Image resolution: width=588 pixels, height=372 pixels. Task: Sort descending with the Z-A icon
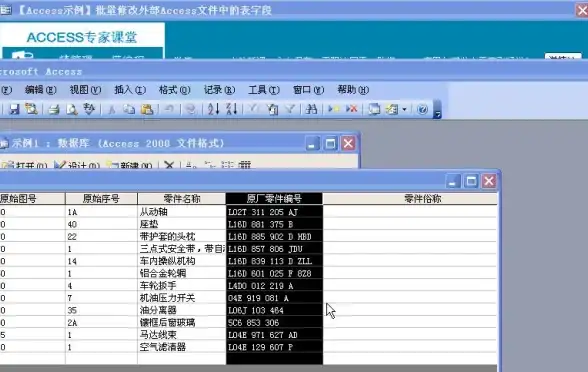click(231, 109)
